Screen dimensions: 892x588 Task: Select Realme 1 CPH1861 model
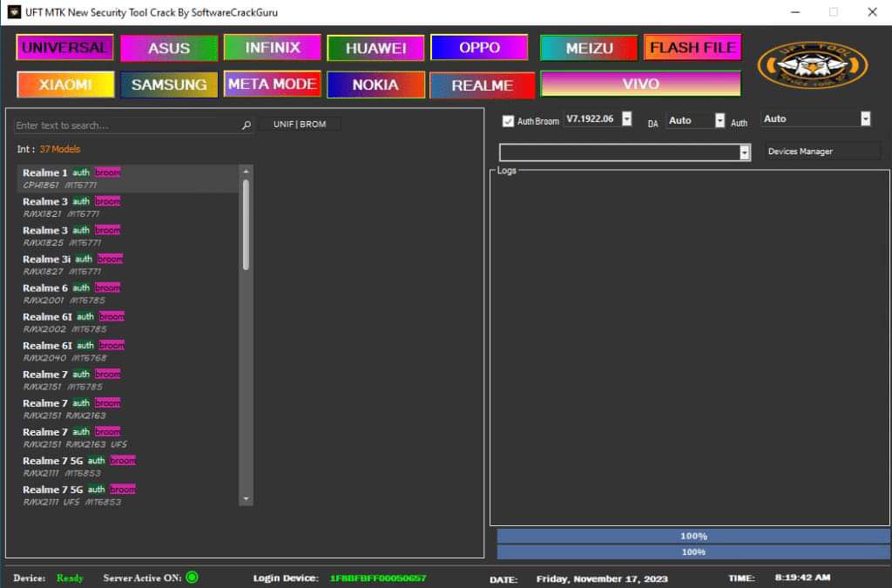pos(129,179)
